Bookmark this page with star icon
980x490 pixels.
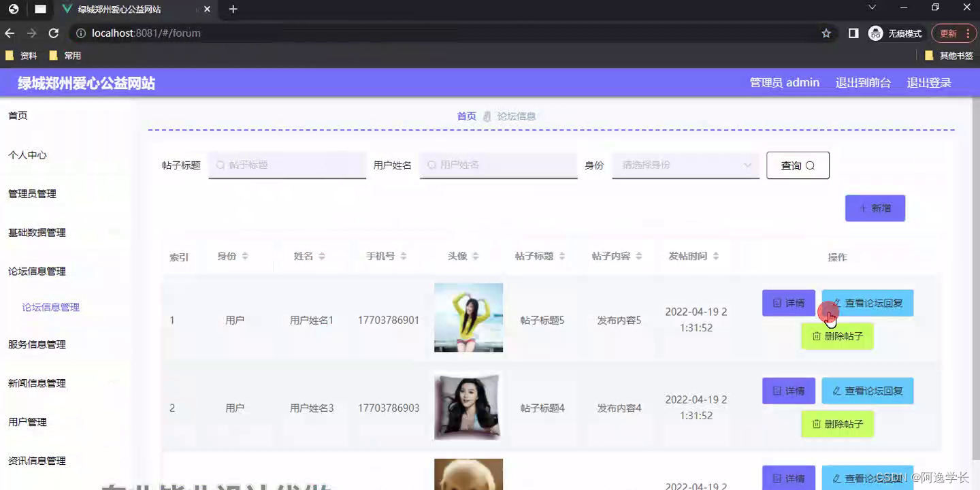pyautogui.click(x=826, y=33)
